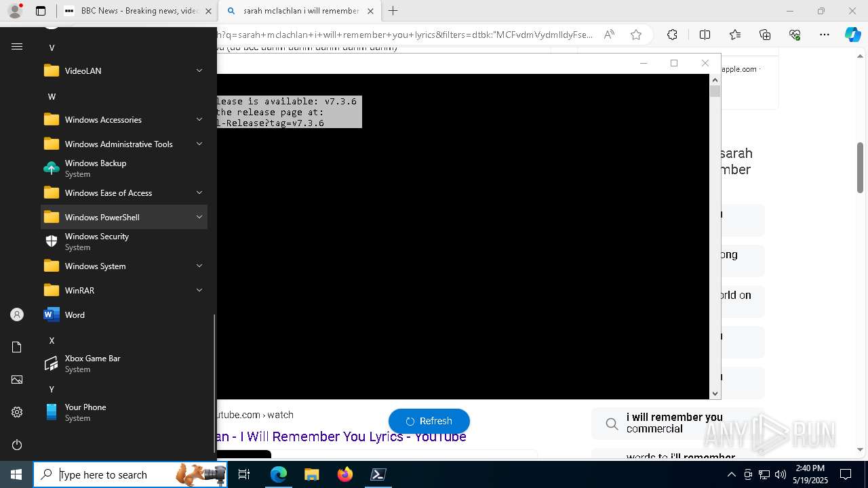Close the sarah mclachlan search tab

pos(370,11)
